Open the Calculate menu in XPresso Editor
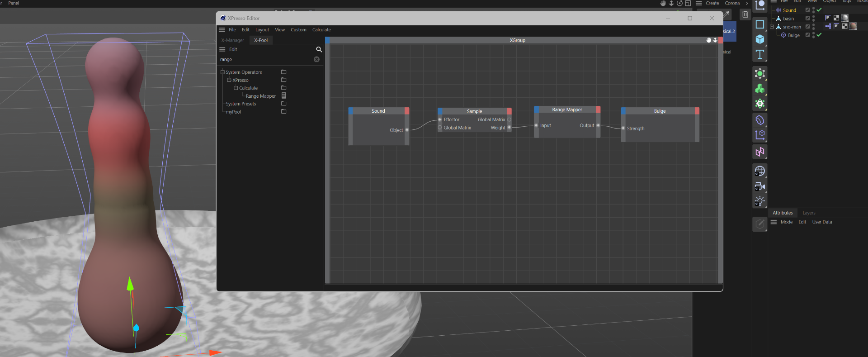 tap(321, 30)
